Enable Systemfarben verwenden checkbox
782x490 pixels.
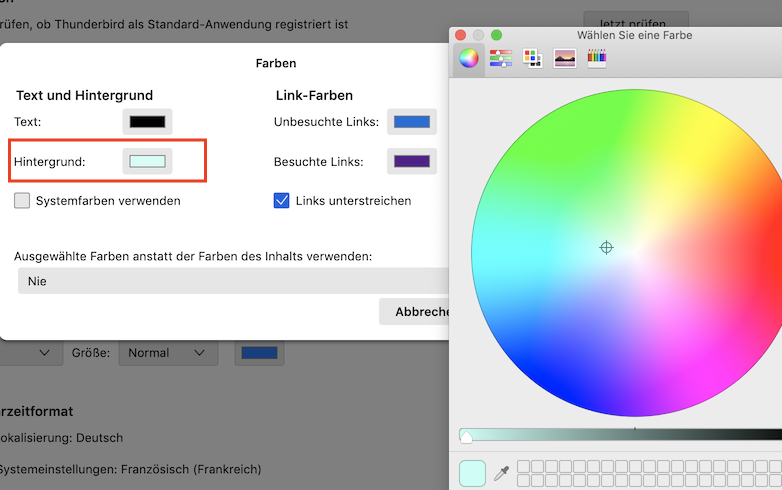coord(22,201)
